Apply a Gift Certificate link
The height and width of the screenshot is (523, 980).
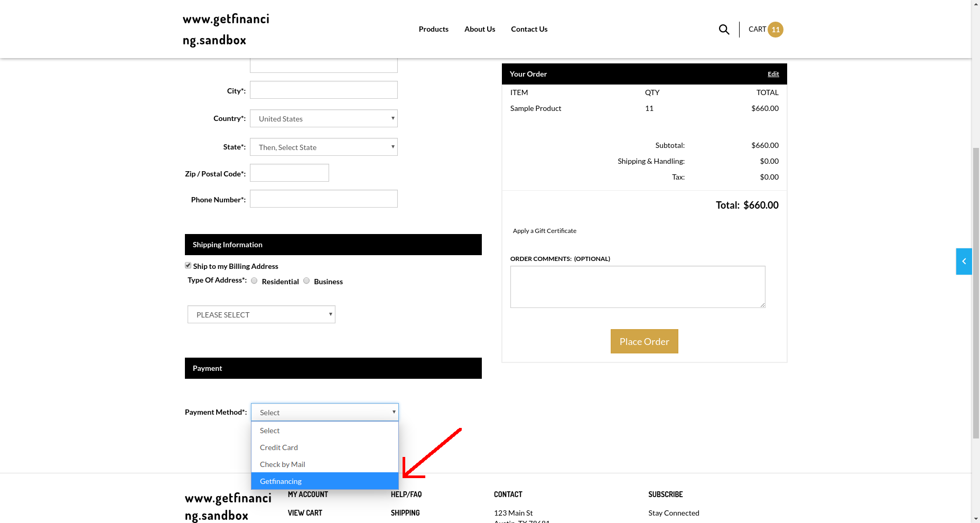pos(545,231)
